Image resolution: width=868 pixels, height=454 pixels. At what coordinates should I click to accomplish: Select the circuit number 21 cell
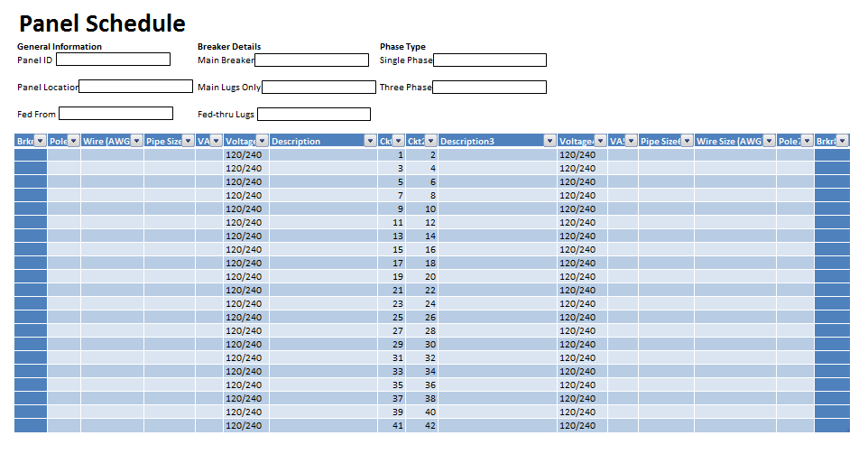point(392,290)
